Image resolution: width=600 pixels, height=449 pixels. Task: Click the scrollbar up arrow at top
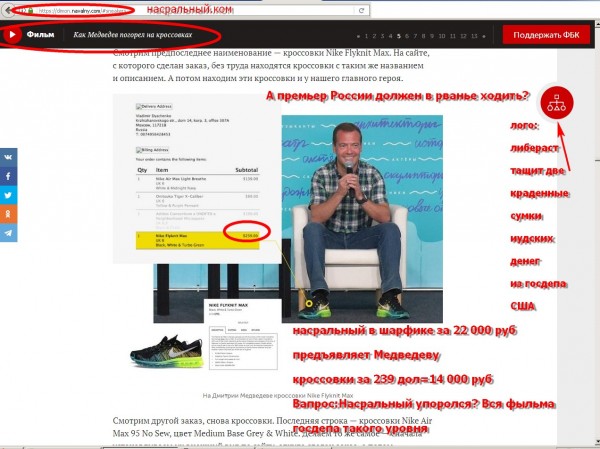[x=597, y=24]
